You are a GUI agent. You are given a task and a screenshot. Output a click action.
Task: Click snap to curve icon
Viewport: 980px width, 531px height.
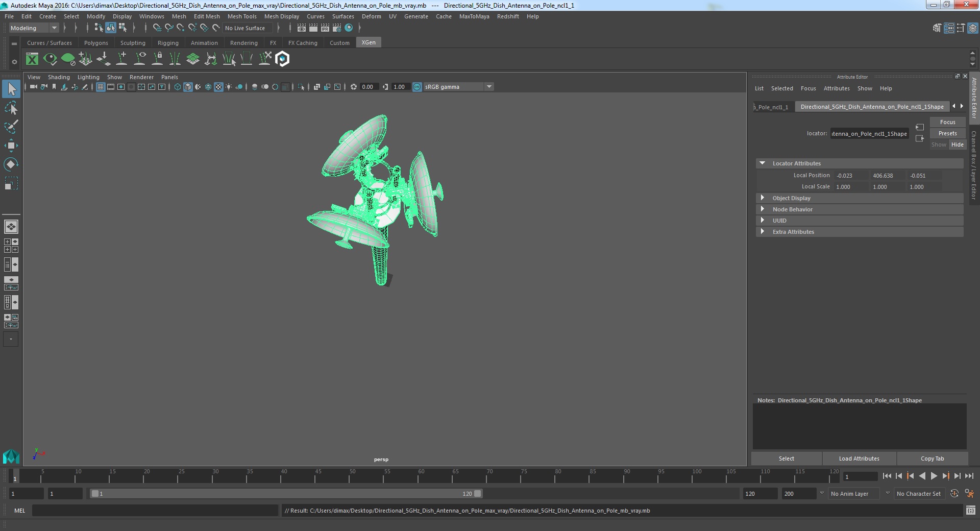pos(168,28)
